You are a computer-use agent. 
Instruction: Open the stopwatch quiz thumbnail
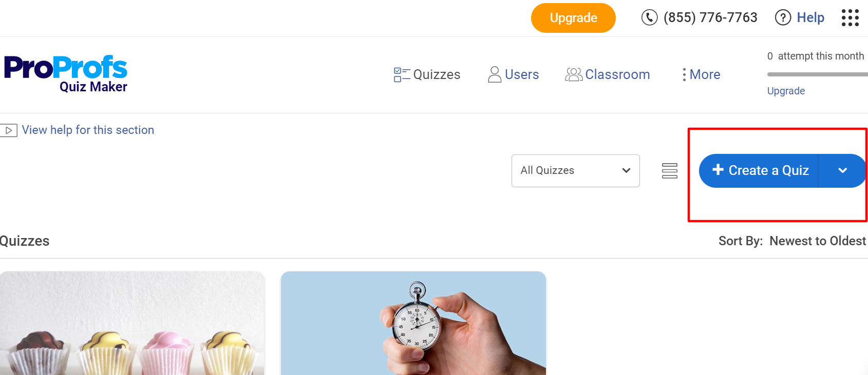[413, 323]
